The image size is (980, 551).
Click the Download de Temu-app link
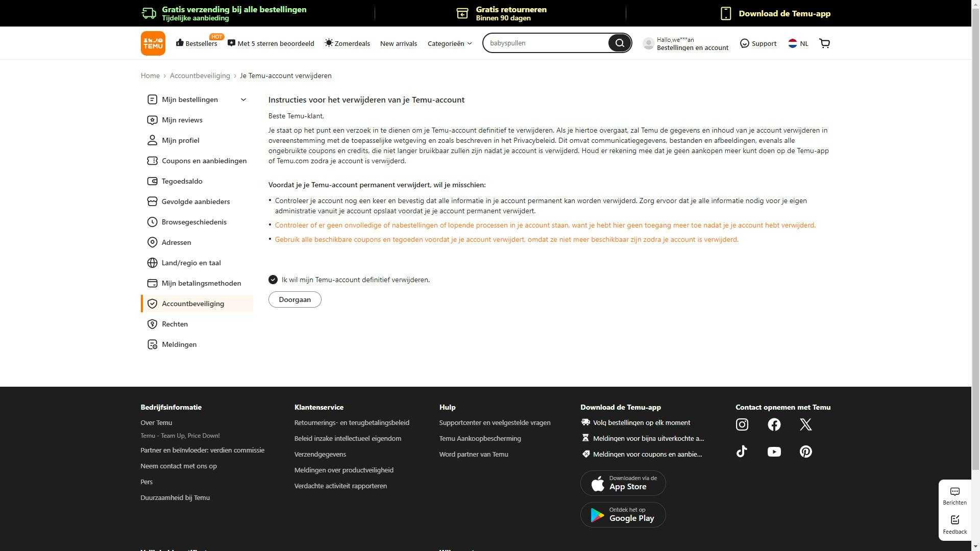tap(785, 13)
